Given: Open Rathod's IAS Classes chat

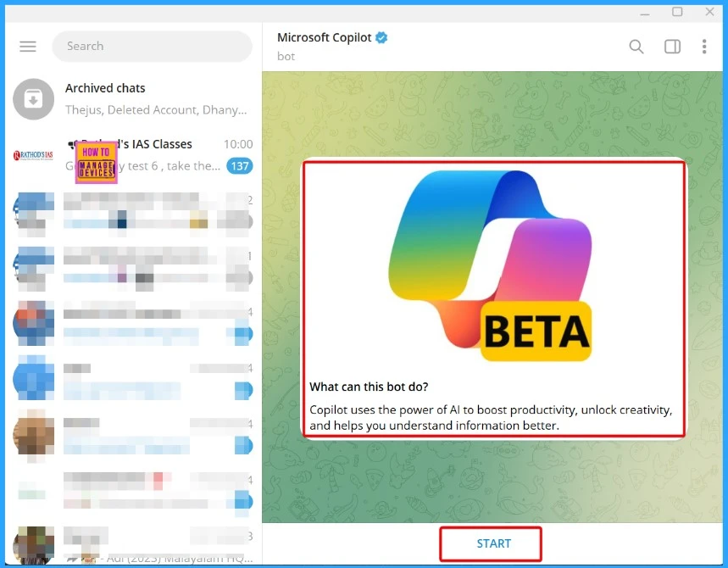Looking at the screenshot, I should point(134,155).
